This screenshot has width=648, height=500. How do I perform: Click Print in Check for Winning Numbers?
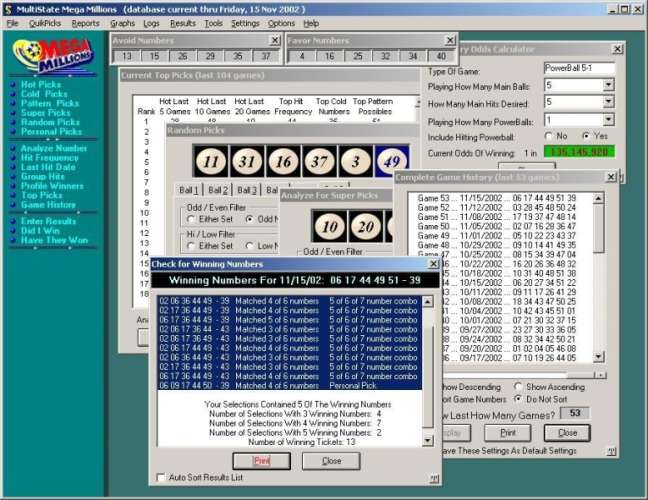pos(262,461)
